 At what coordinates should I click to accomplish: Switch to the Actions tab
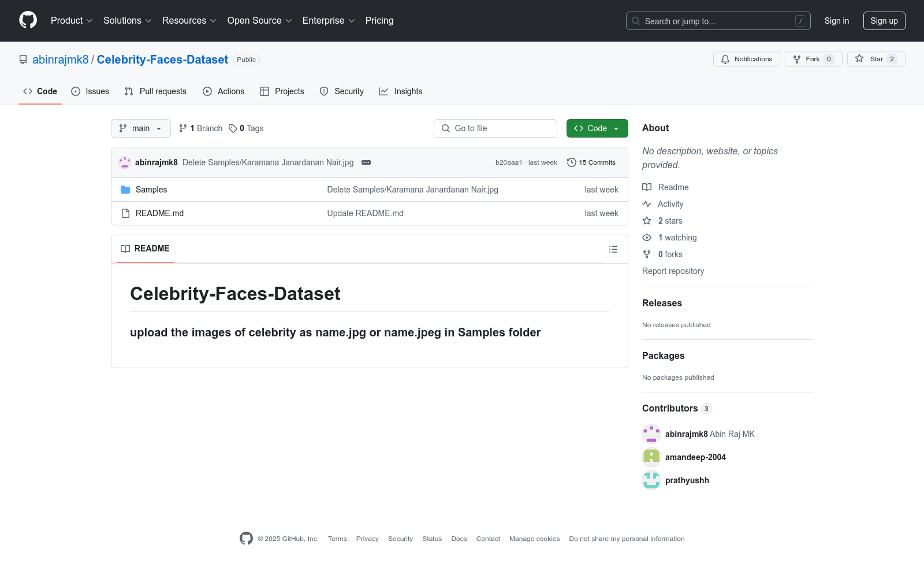pos(223,91)
